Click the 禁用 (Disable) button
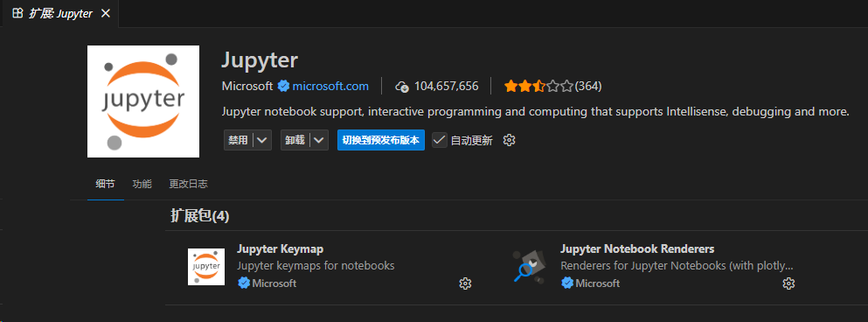 pos(238,140)
